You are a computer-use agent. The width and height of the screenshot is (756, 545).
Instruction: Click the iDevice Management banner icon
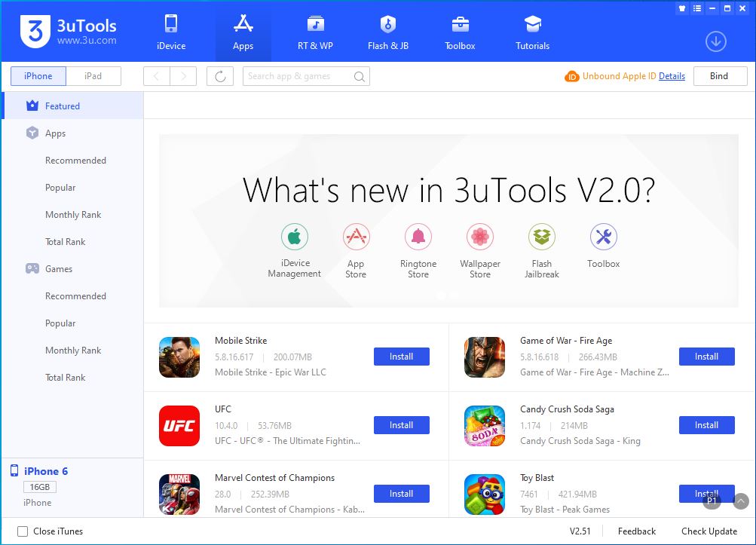[295, 237]
